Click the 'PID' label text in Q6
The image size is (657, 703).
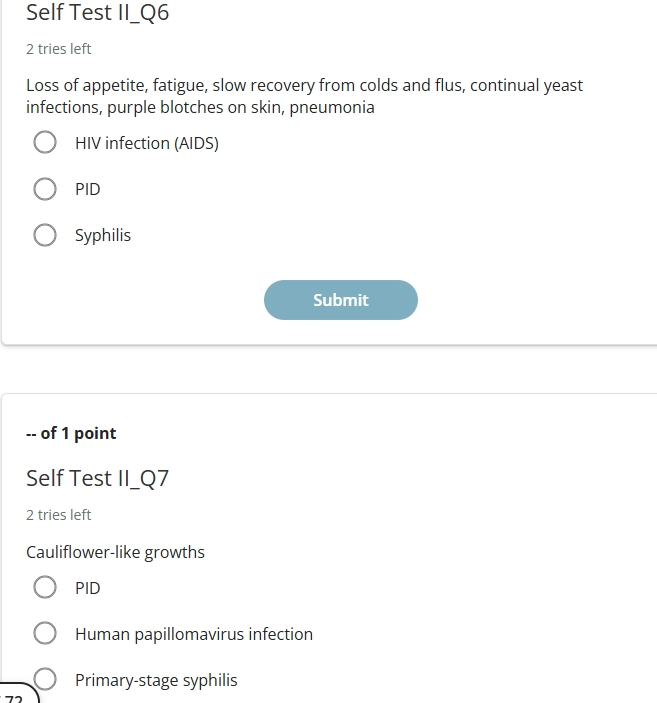tap(88, 189)
